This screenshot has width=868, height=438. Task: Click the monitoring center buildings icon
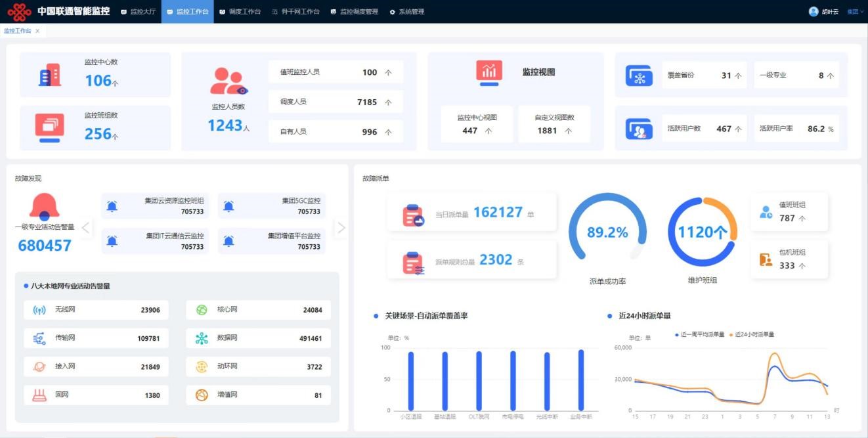[x=50, y=76]
